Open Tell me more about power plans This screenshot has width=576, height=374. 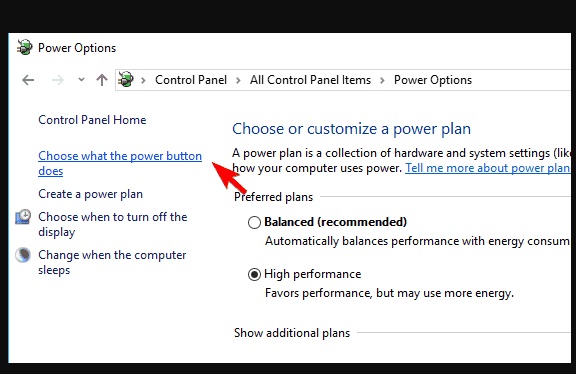point(487,168)
